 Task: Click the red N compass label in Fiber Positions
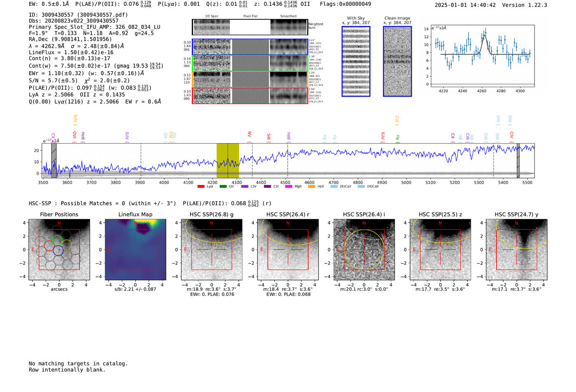[x=59, y=223]
